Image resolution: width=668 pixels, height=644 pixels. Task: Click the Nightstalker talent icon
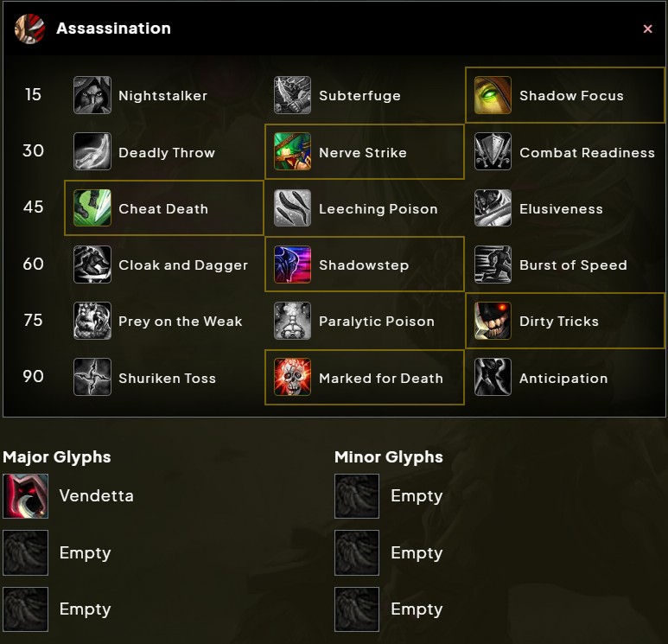[92, 96]
